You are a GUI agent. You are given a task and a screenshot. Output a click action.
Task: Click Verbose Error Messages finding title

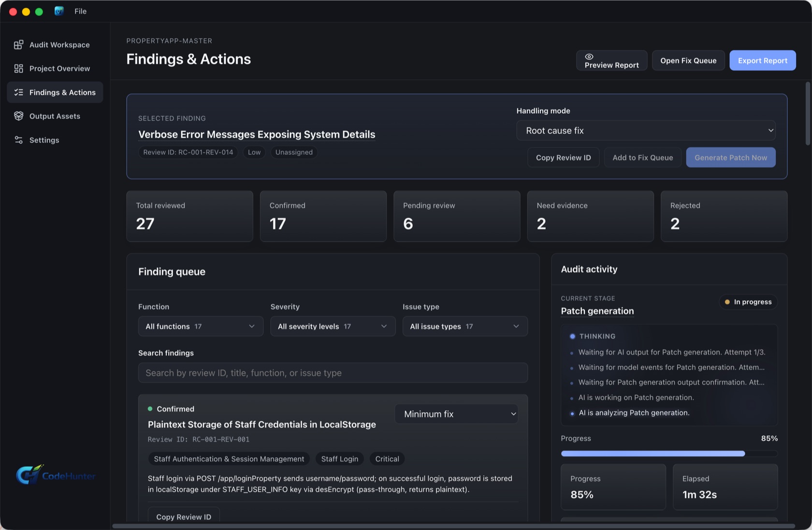click(x=257, y=134)
